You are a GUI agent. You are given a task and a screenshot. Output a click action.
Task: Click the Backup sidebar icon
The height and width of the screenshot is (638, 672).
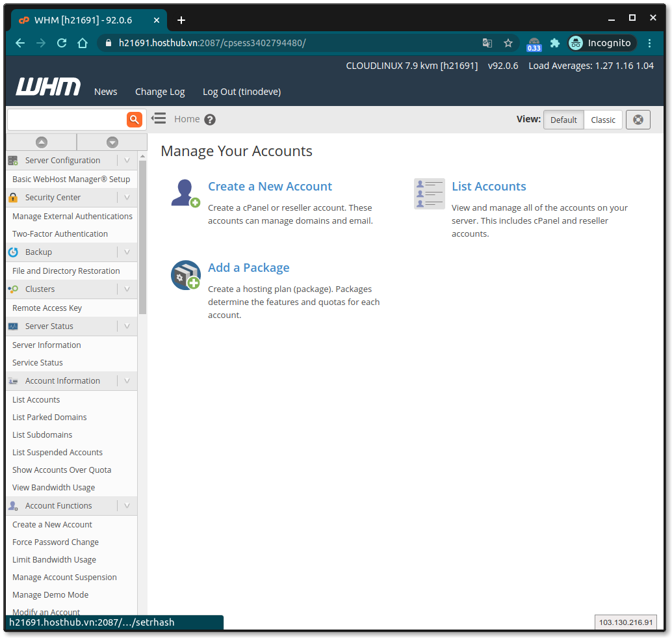[13, 252]
